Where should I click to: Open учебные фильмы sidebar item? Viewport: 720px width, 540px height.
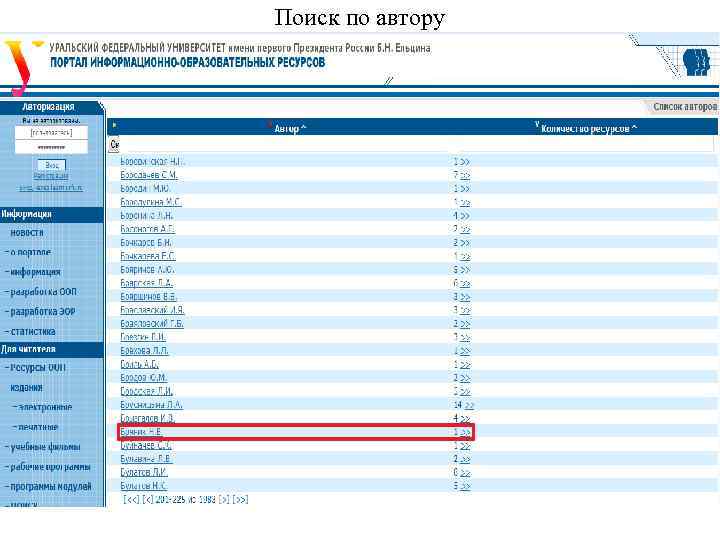45,447
